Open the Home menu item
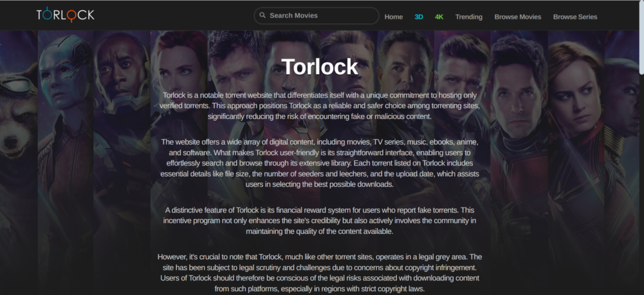 tap(394, 17)
